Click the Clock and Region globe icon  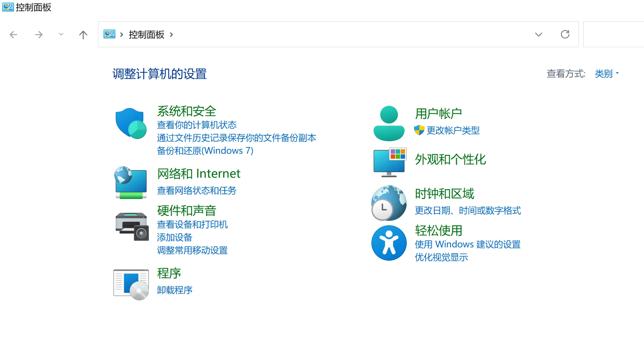pos(389,203)
